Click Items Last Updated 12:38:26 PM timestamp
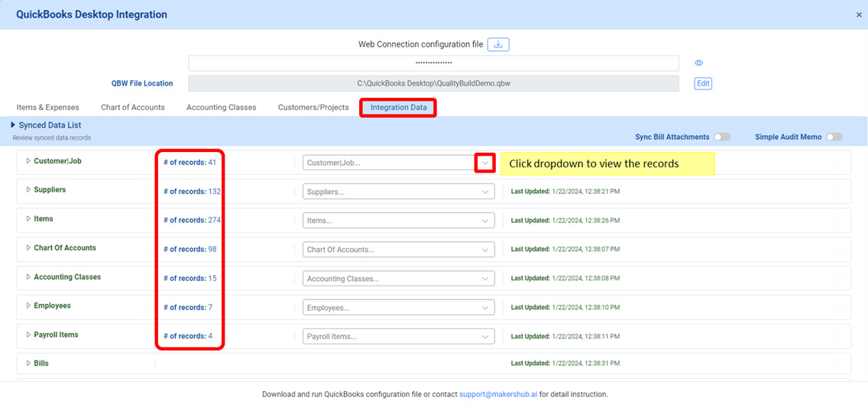 tap(565, 220)
